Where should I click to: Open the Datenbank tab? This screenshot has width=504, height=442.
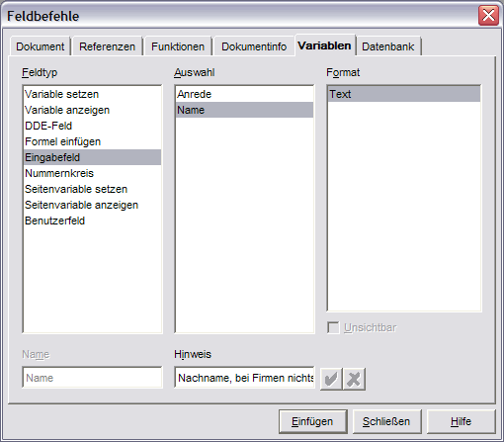click(388, 46)
